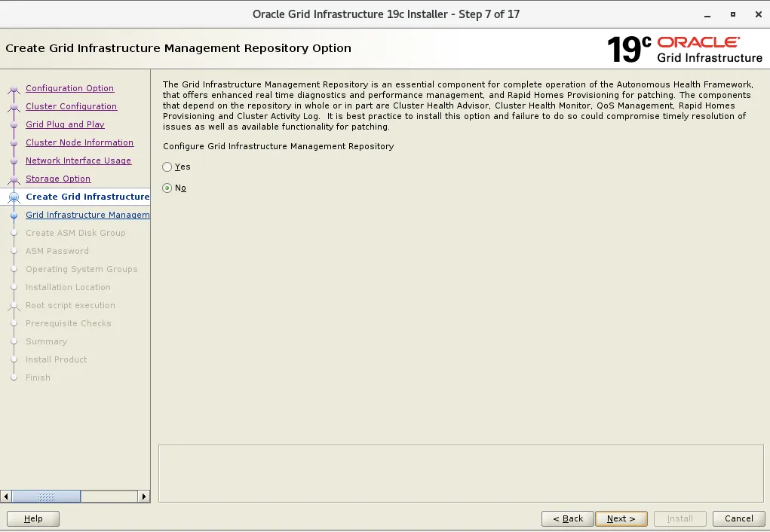The width and height of the screenshot is (770, 532).
Task: Click the node icon next to Prerequisite Checks
Action: click(x=14, y=323)
